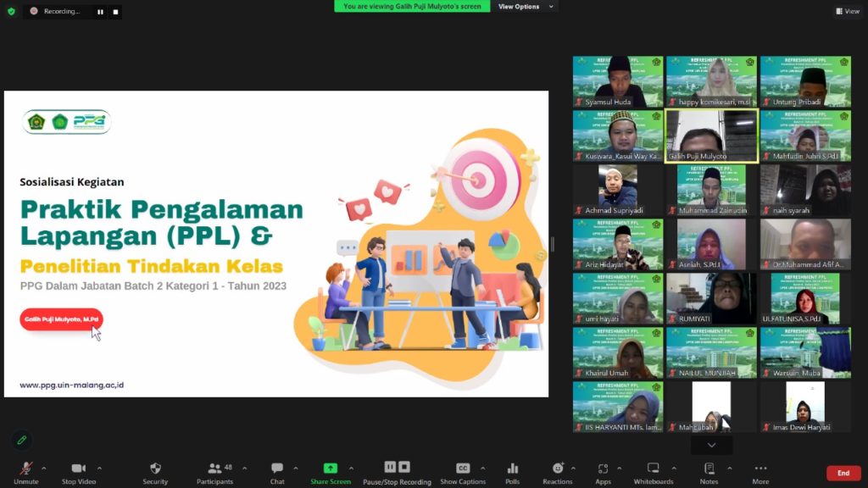Expand Notes options arrow

(730, 469)
